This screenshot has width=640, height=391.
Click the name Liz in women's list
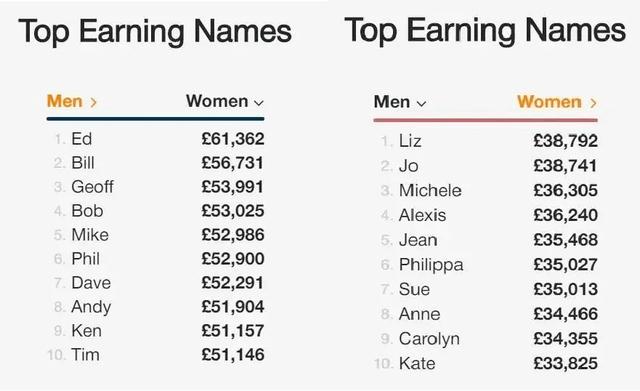(x=410, y=141)
